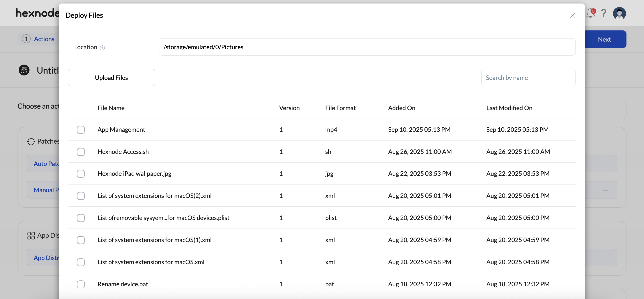This screenshot has height=299, width=644.
Task: Click the Patches refresh icon
Action: pyautogui.click(x=31, y=141)
